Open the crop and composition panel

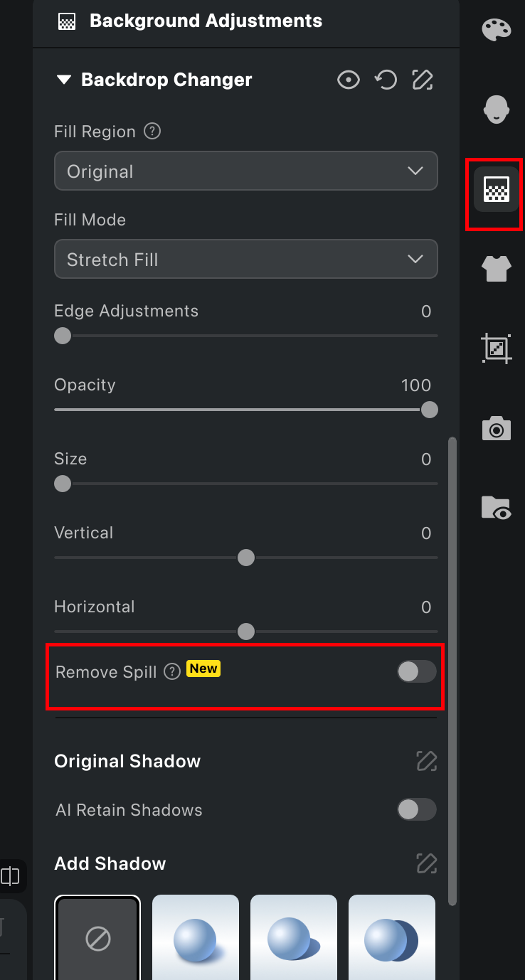click(496, 348)
